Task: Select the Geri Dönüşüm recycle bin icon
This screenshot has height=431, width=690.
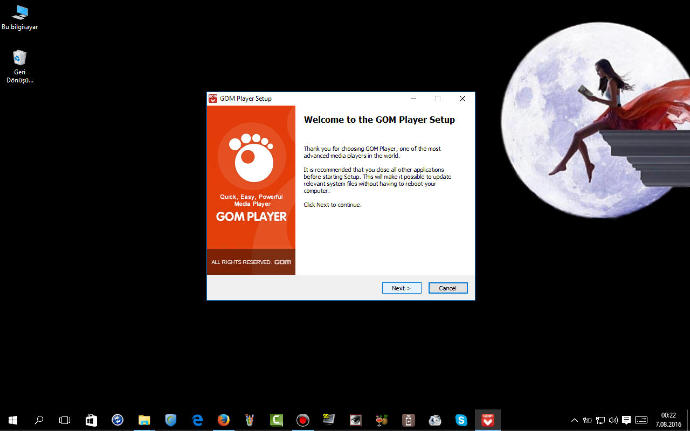Action: (20, 67)
